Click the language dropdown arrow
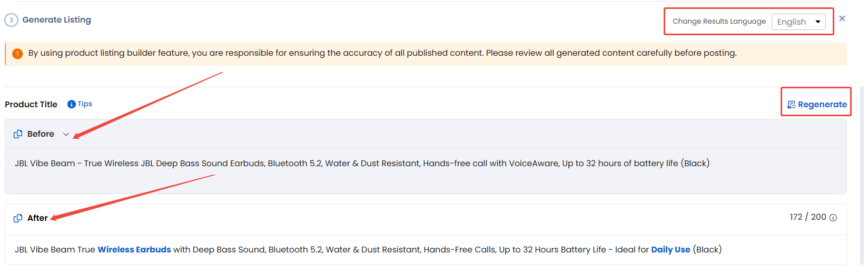 pos(818,22)
